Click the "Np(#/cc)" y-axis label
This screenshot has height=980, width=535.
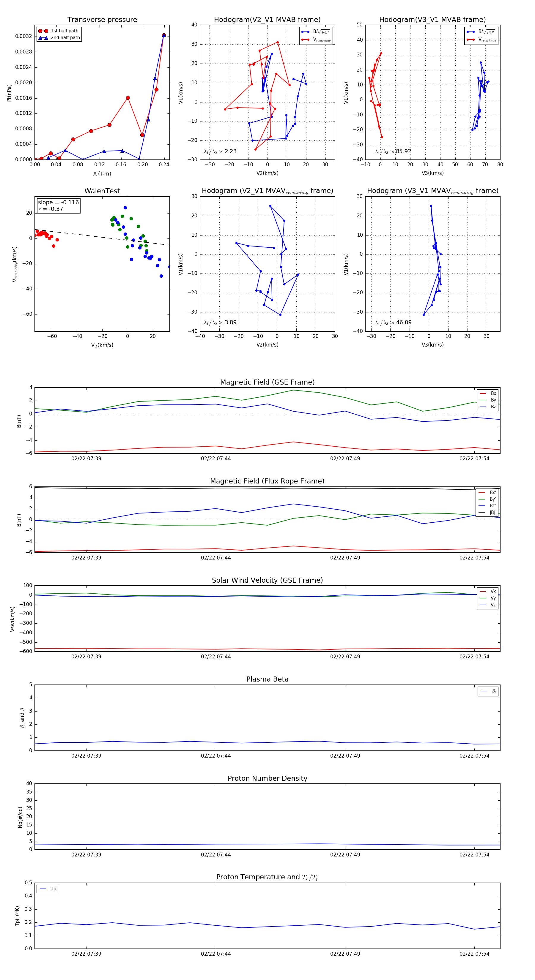20,817
